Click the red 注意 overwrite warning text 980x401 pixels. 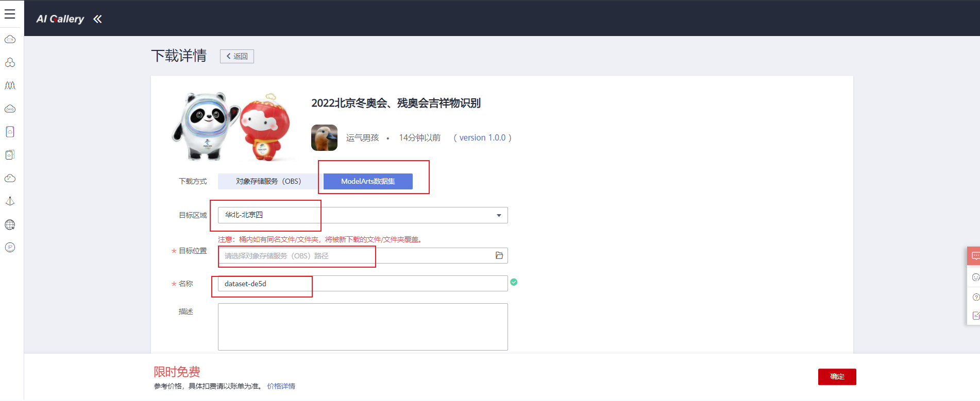pyautogui.click(x=320, y=239)
